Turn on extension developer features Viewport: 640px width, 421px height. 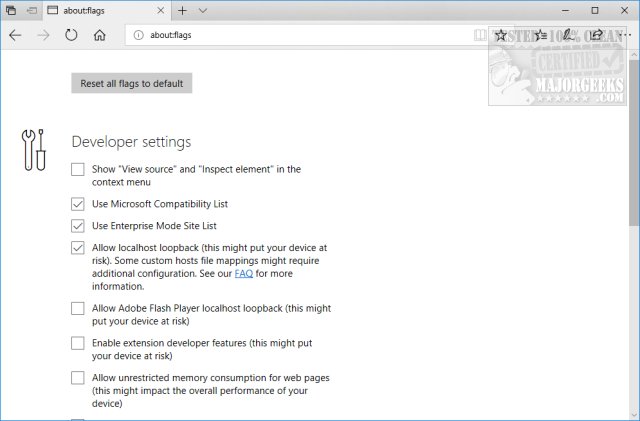(x=78, y=343)
